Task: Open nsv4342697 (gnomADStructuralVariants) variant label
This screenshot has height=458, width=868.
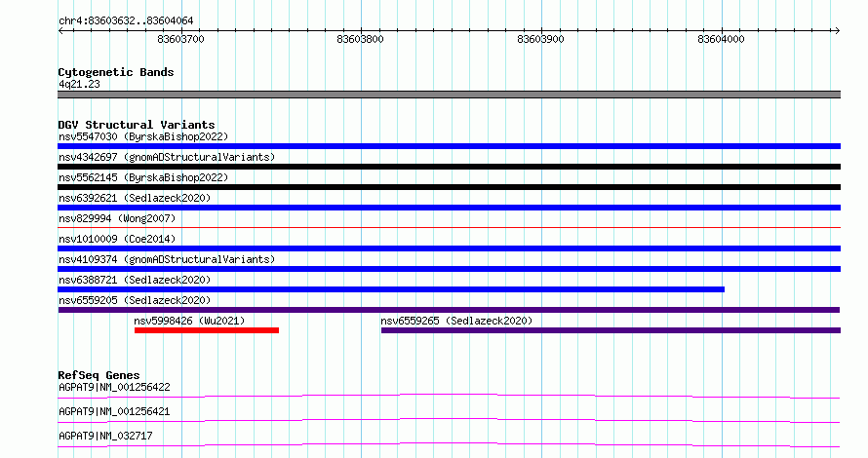Action: 167,157
